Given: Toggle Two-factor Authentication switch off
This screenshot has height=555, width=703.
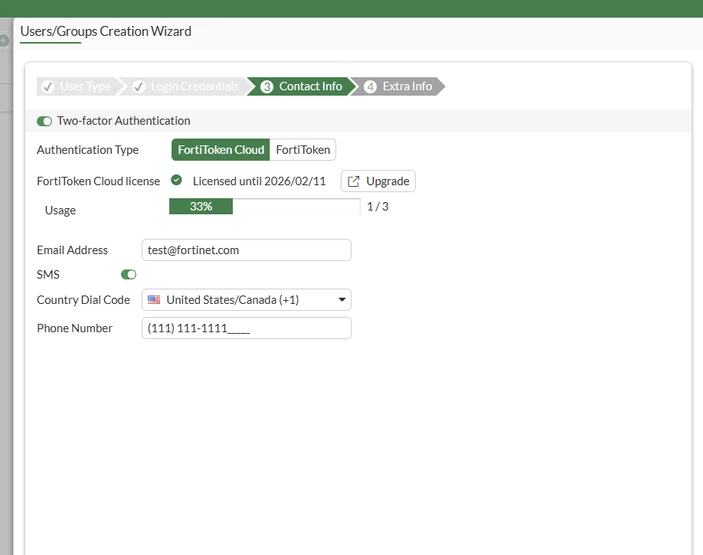Looking at the screenshot, I should [x=44, y=121].
